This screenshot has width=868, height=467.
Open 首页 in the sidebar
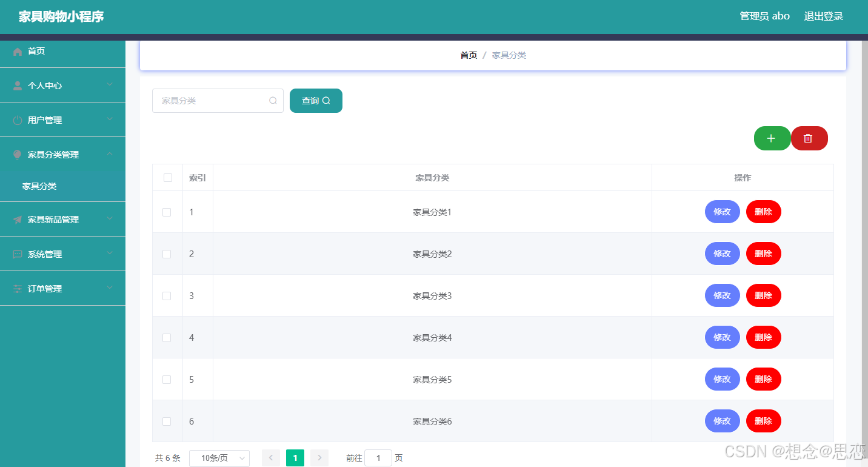tap(62, 52)
